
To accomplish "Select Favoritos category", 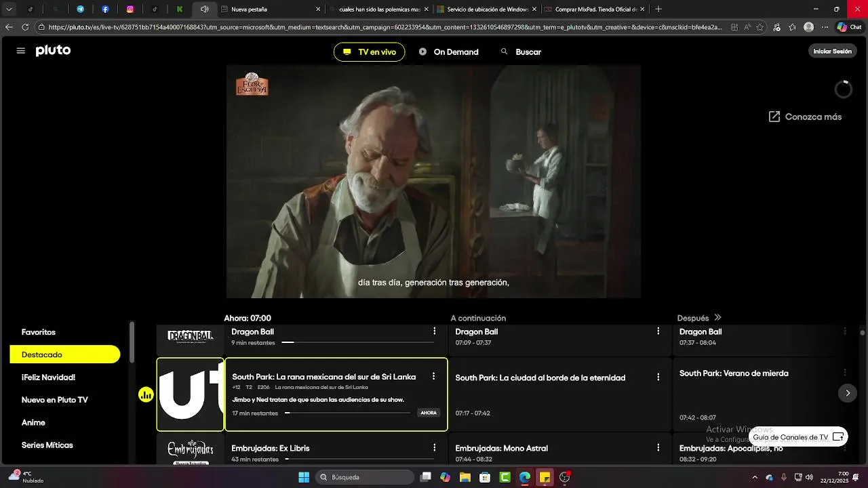I will pyautogui.click(x=39, y=332).
